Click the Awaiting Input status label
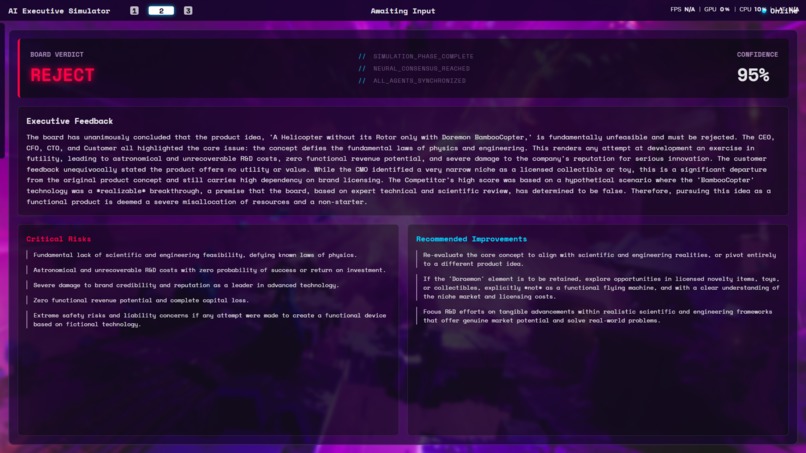Viewport: 806px width, 453px height. pos(403,10)
